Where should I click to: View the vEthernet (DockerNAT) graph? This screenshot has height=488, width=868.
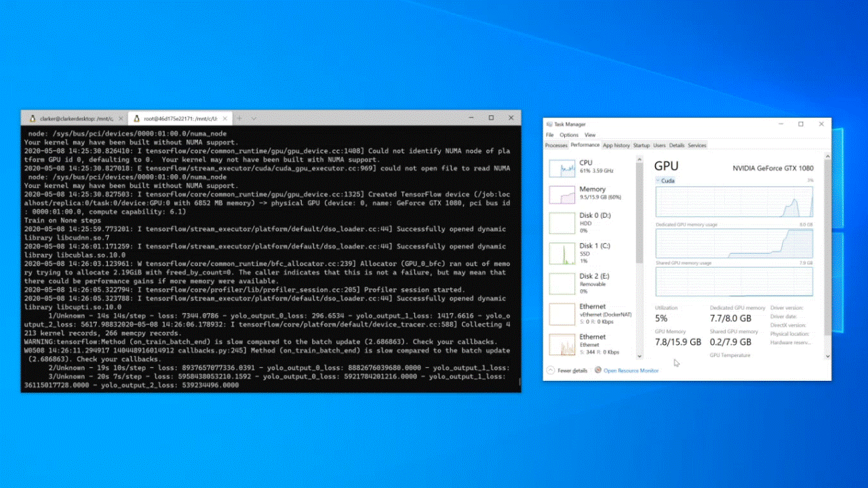pyautogui.click(x=561, y=313)
